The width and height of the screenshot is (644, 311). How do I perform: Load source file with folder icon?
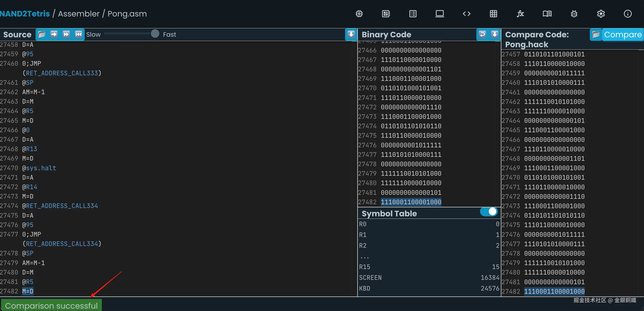point(42,34)
